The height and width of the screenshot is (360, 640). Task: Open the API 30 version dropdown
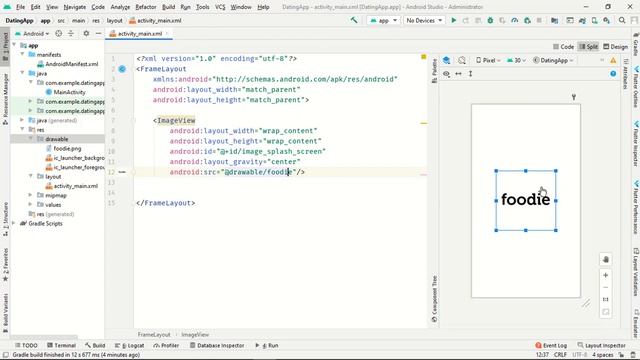coord(516,60)
